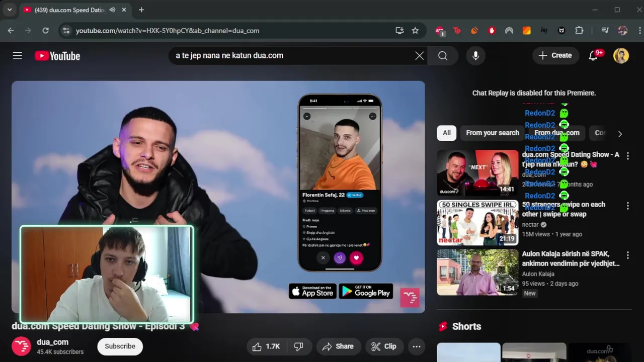This screenshot has width=644, height=362.
Task: Click the Shorts section heading
Action: click(466, 326)
